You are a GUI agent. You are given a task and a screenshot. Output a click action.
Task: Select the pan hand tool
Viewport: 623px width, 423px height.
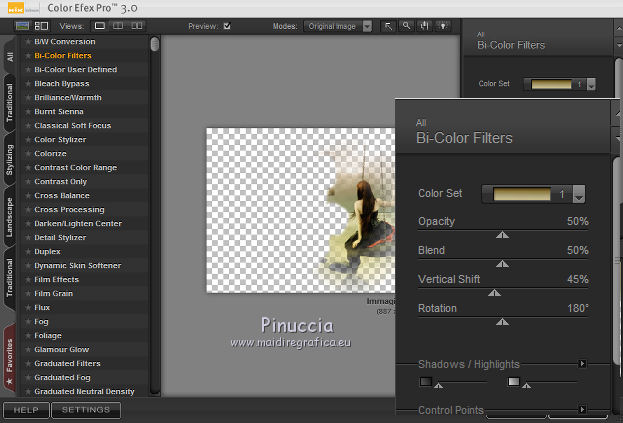pyautogui.click(x=424, y=26)
